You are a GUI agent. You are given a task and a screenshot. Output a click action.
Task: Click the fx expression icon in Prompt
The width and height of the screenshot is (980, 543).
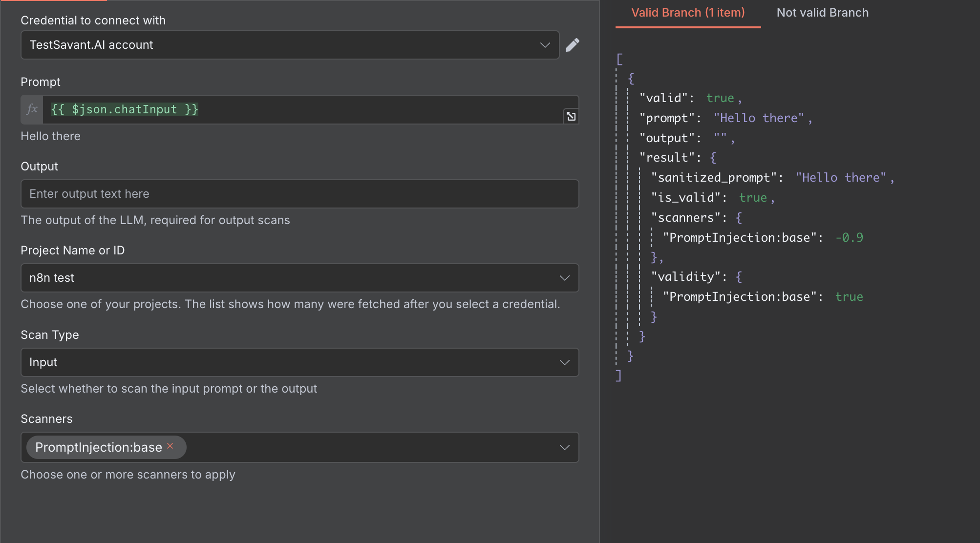tap(32, 109)
